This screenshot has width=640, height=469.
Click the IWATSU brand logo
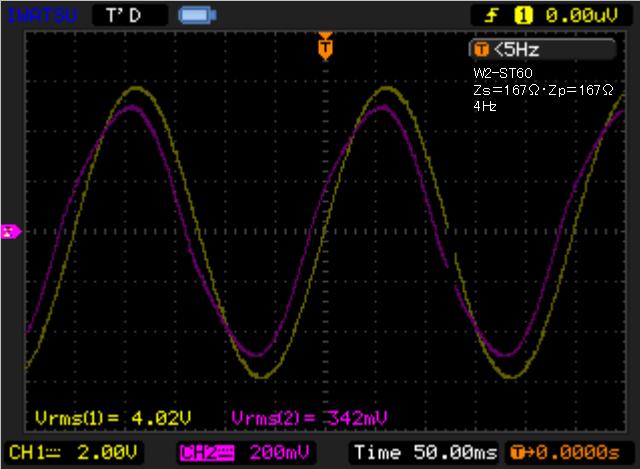click(x=35, y=15)
